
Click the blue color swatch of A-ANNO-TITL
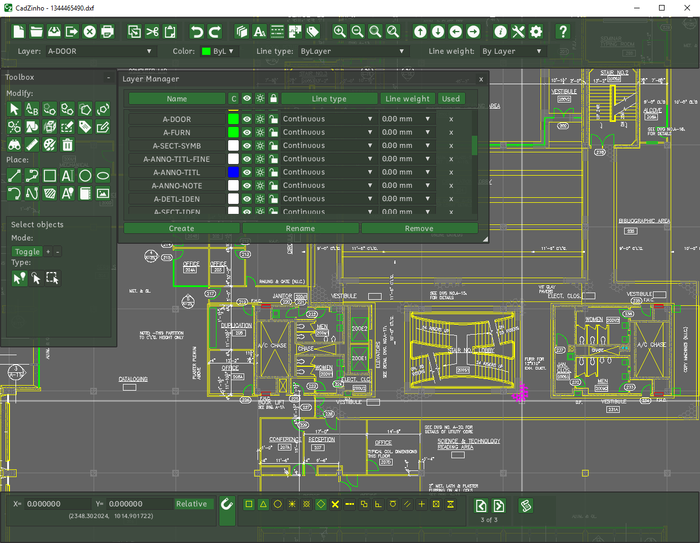coord(233,172)
